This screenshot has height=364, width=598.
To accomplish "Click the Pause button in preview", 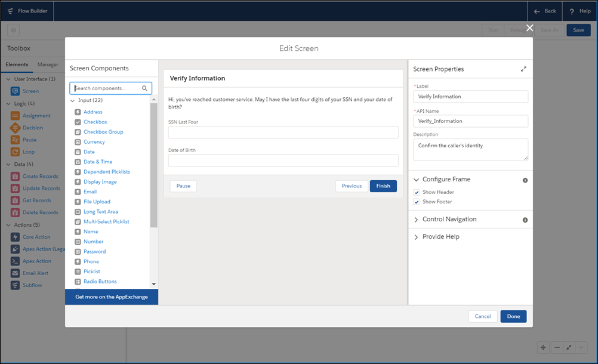I will (x=183, y=186).
